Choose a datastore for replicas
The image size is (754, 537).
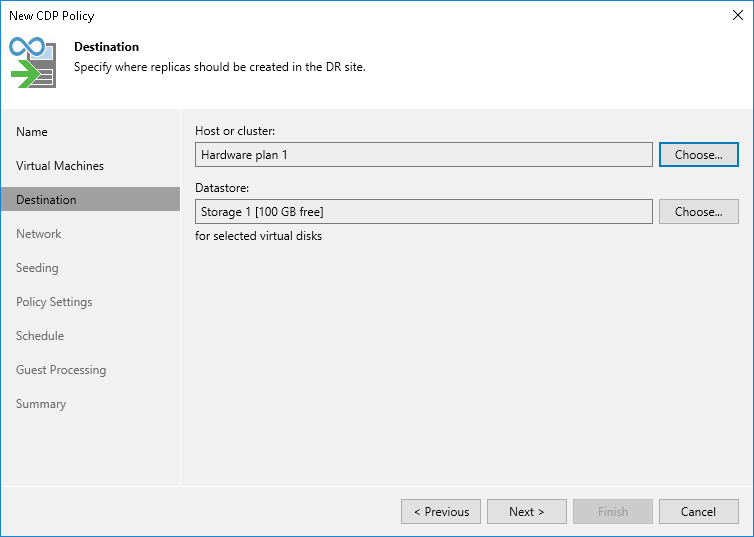[698, 212]
